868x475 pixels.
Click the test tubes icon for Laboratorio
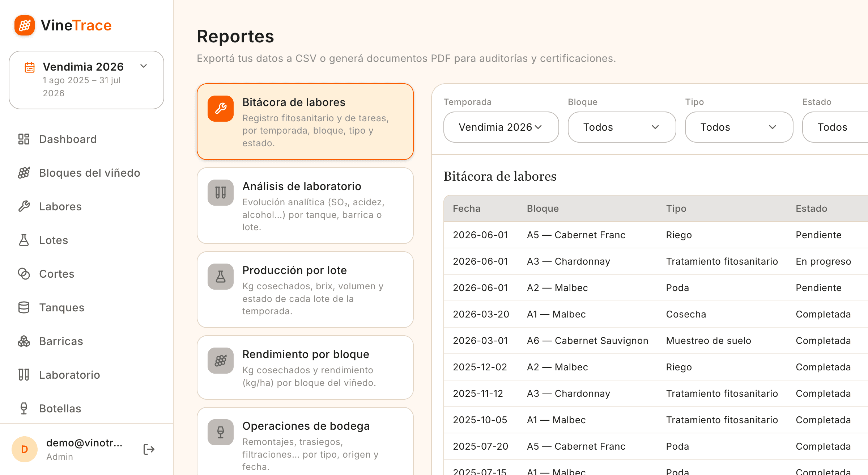(24, 375)
